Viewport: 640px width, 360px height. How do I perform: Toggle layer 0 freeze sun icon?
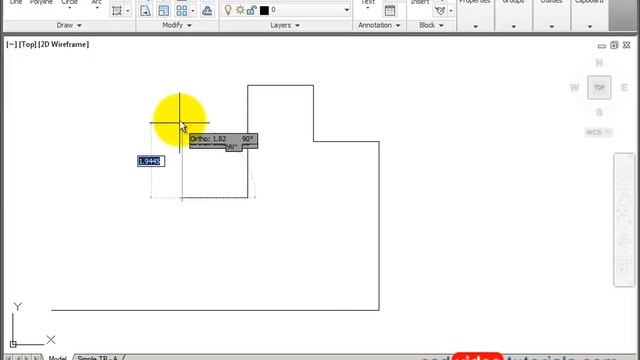tap(240, 10)
